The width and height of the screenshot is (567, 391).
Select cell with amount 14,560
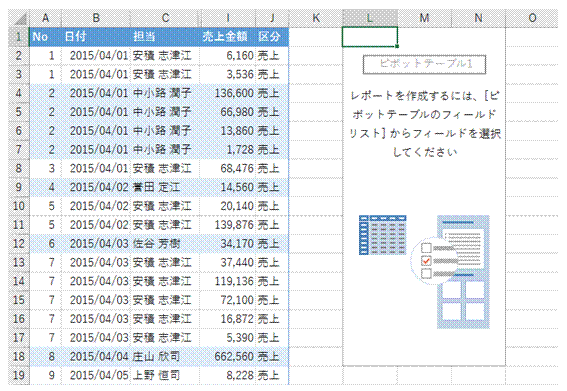pyautogui.click(x=228, y=187)
